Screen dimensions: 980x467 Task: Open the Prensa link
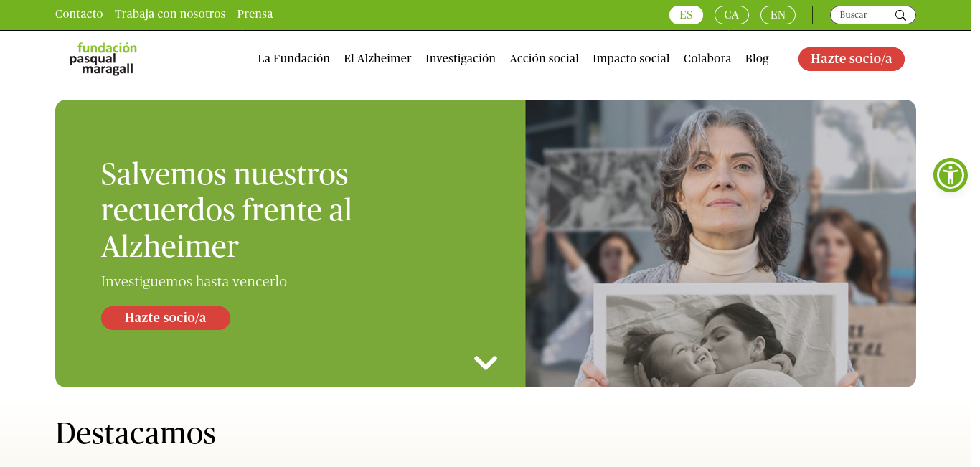[x=255, y=14]
